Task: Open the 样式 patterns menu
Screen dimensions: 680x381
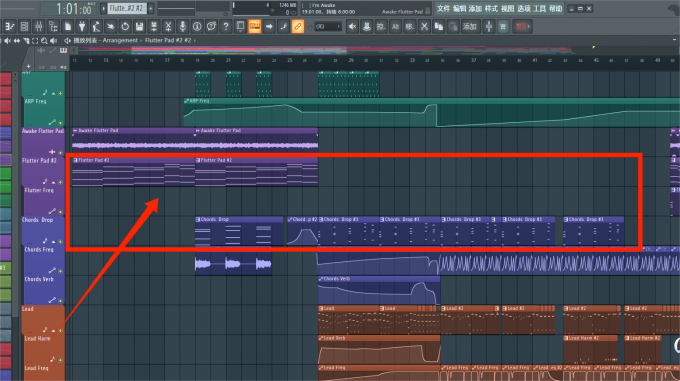Action: (x=491, y=8)
